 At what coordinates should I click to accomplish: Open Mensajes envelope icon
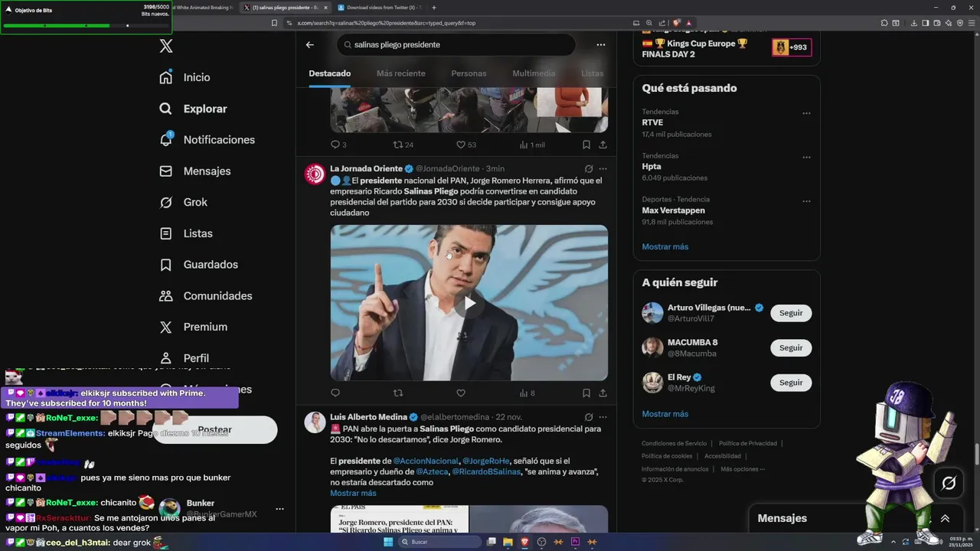[166, 171]
